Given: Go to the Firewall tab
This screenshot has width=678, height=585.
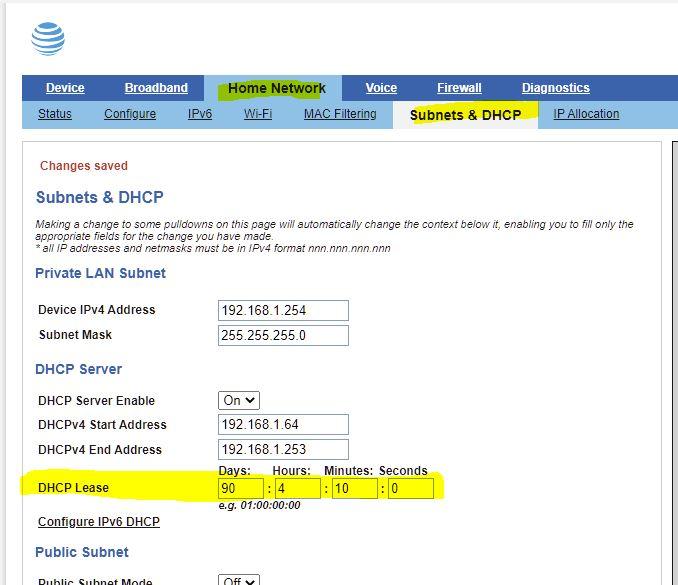Looking at the screenshot, I should coord(459,88).
